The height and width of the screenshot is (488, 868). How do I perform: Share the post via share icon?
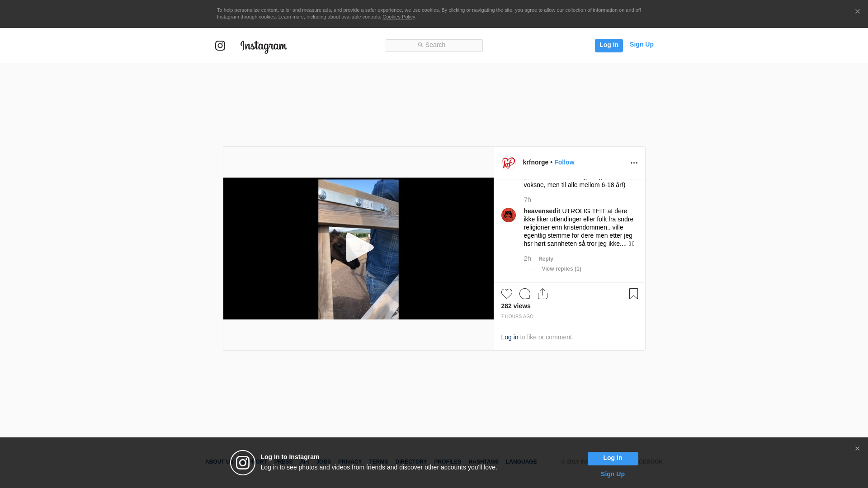click(543, 294)
